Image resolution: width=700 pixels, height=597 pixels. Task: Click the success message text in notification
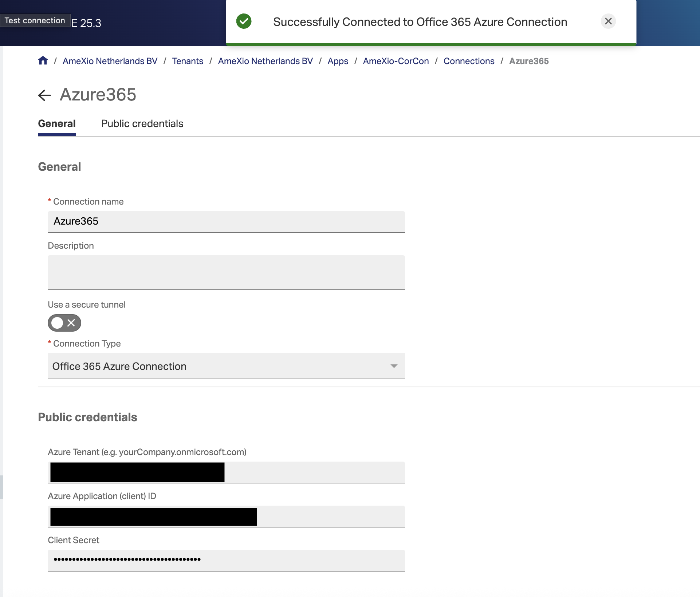pyautogui.click(x=420, y=22)
